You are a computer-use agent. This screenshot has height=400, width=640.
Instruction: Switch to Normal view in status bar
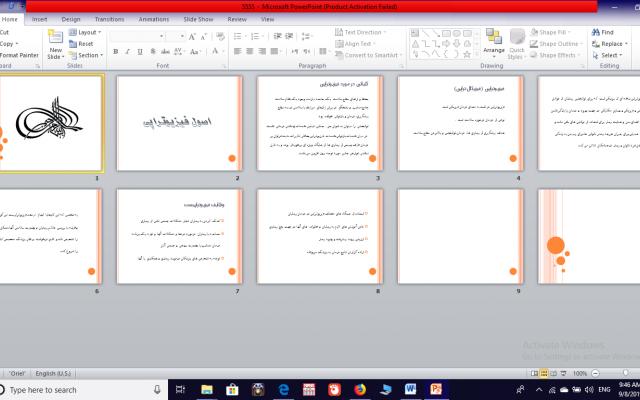point(534,373)
